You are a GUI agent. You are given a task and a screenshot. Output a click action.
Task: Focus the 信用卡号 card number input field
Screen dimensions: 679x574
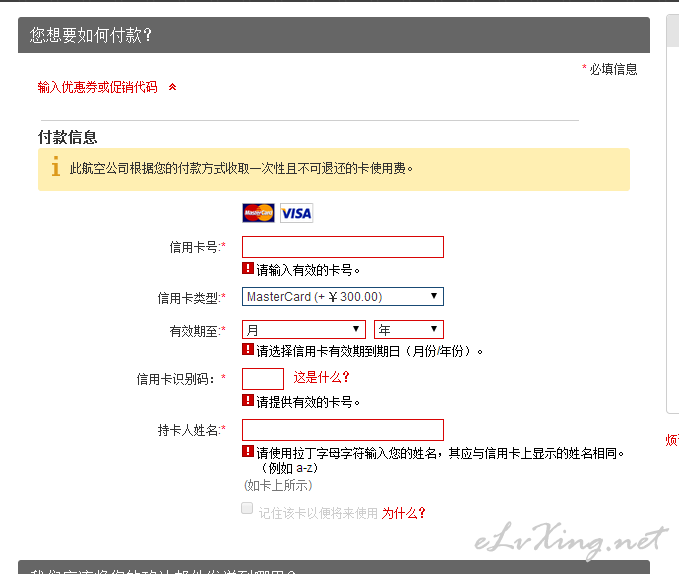342,247
